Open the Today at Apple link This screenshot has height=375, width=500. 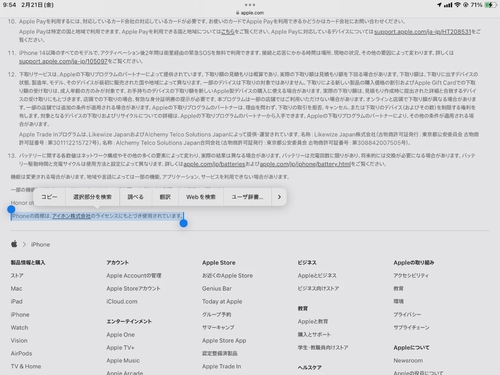222,302
